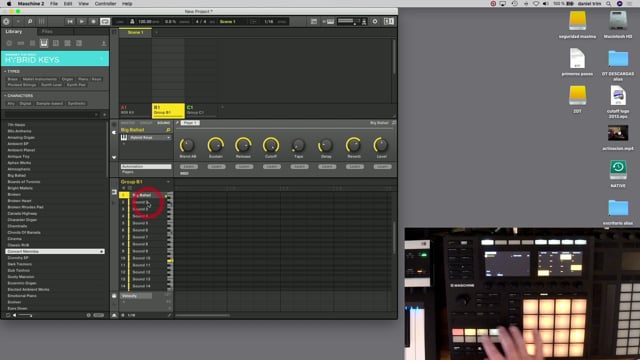Switch to the Files tab

[47, 31]
